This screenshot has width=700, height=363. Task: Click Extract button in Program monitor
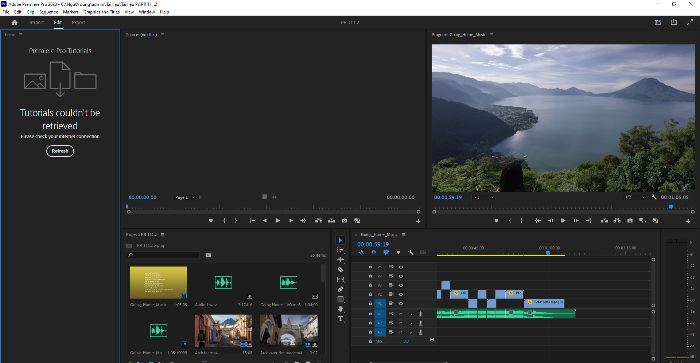pyautogui.click(x=617, y=221)
